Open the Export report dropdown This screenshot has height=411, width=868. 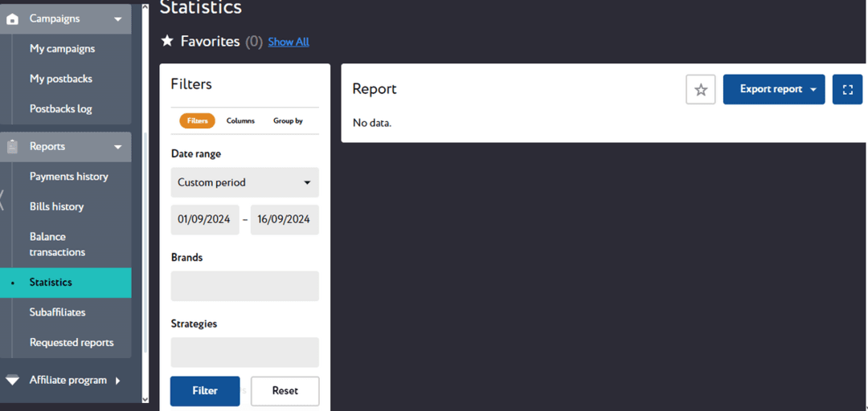click(773, 90)
